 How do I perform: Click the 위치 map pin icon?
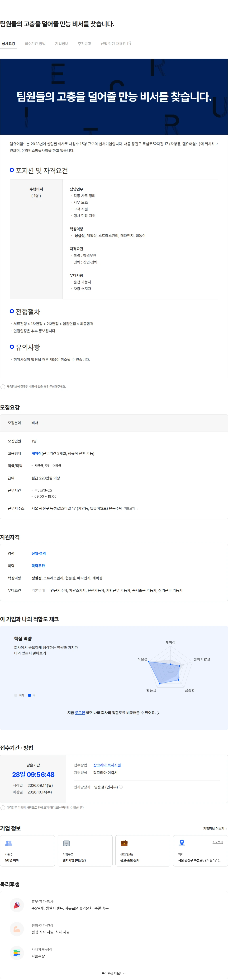[182, 843]
